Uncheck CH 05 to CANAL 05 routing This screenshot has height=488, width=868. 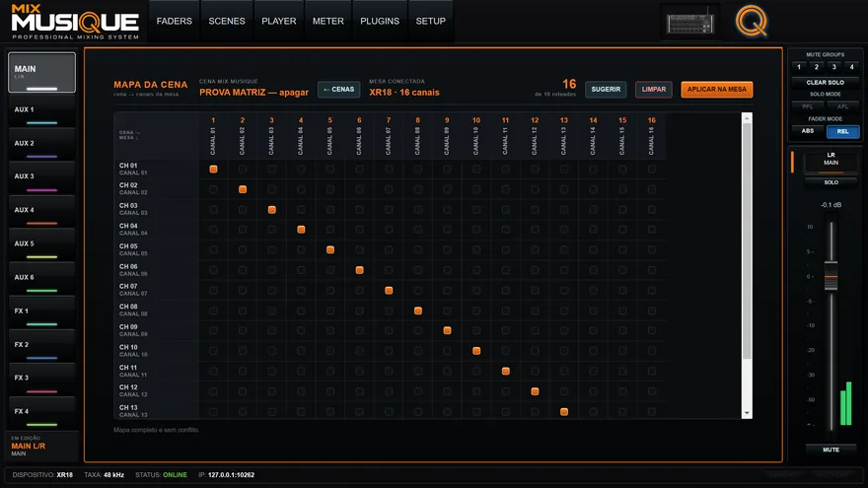[x=330, y=250]
